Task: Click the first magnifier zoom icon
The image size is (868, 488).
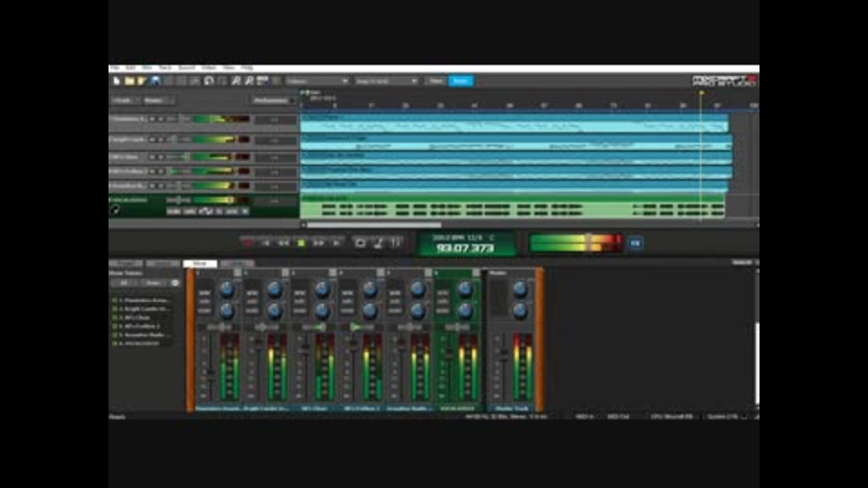Action: pos(236,80)
